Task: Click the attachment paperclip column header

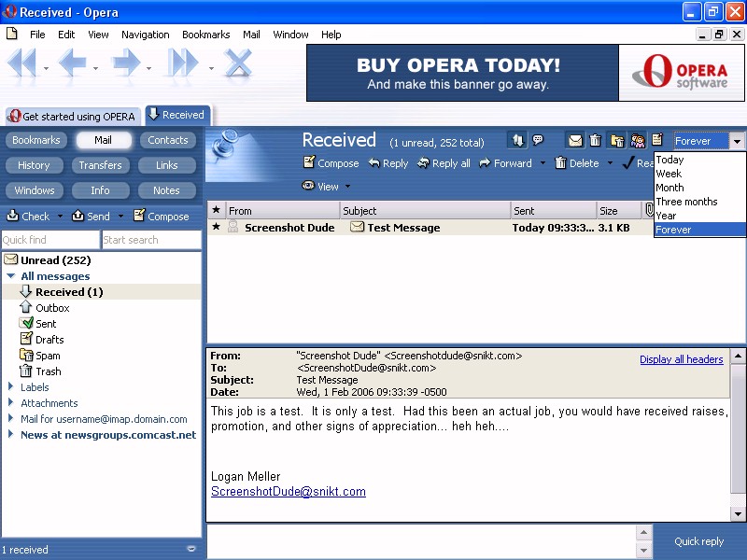Action: (648, 209)
